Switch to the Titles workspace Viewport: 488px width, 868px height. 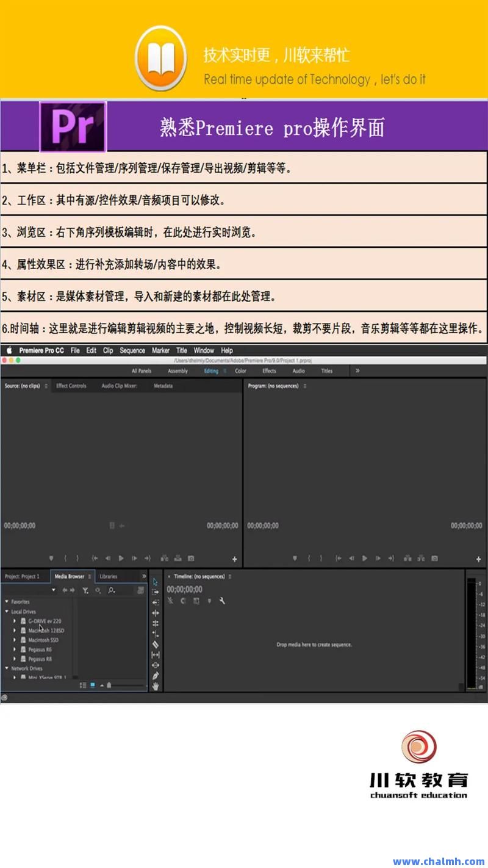pos(327,371)
